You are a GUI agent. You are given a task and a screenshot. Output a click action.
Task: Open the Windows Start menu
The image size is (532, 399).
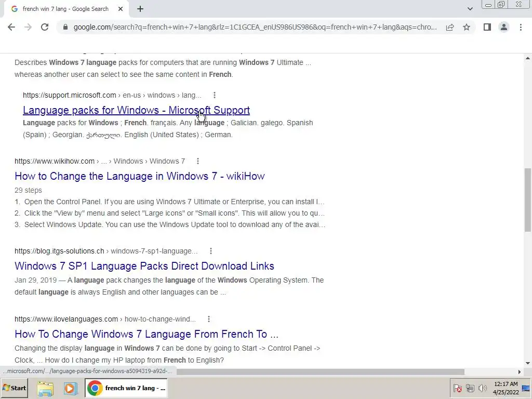click(14, 388)
